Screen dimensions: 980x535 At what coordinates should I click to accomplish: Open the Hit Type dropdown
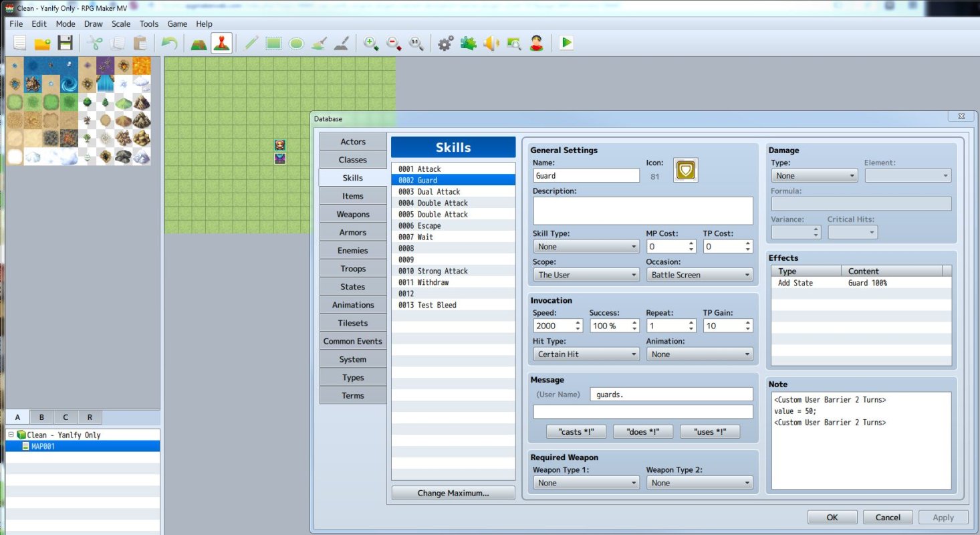coord(586,354)
